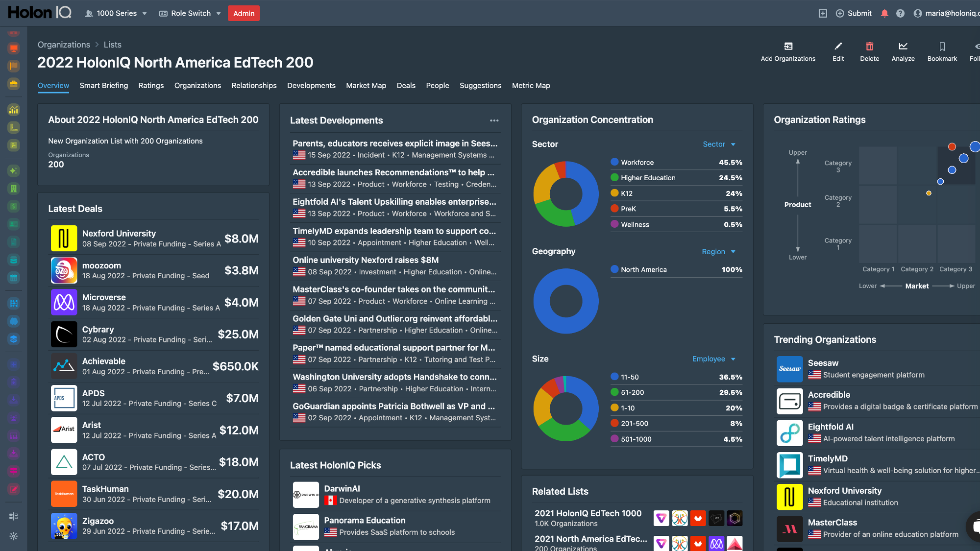Click the maria@holoniq user account menu
This screenshot has width=980, height=551.
point(946,13)
